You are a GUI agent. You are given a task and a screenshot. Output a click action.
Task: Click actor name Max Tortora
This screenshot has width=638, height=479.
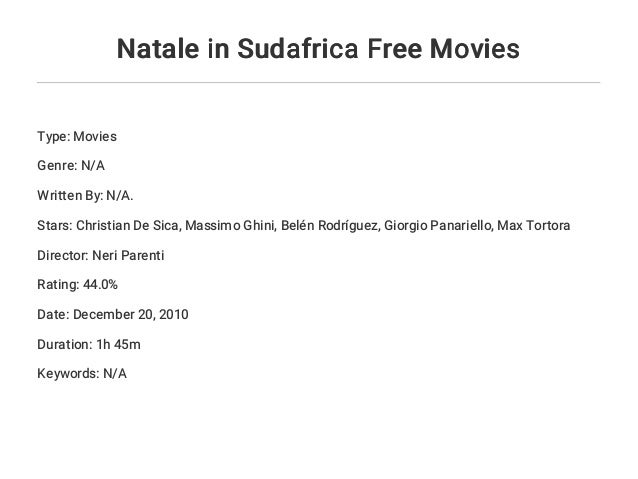coord(534,225)
